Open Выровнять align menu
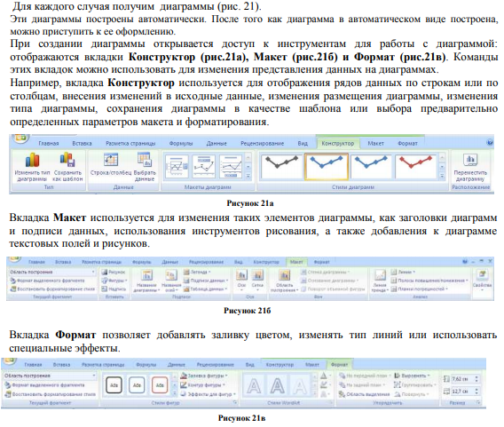This screenshot has height=427, width=504. coord(412,376)
